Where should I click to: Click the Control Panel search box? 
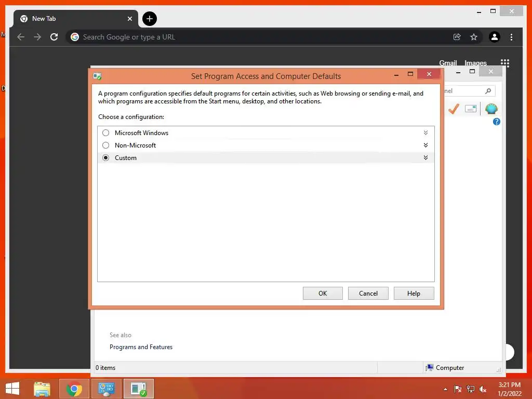coord(469,91)
